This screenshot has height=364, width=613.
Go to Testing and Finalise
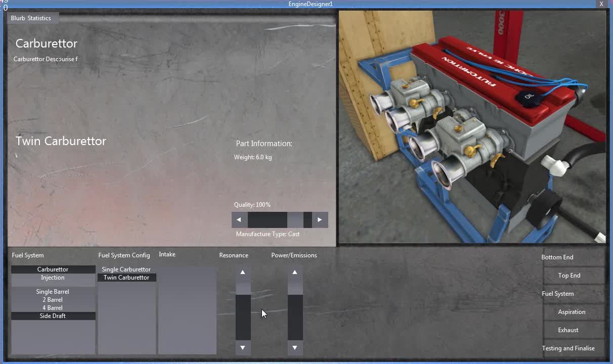tap(568, 348)
